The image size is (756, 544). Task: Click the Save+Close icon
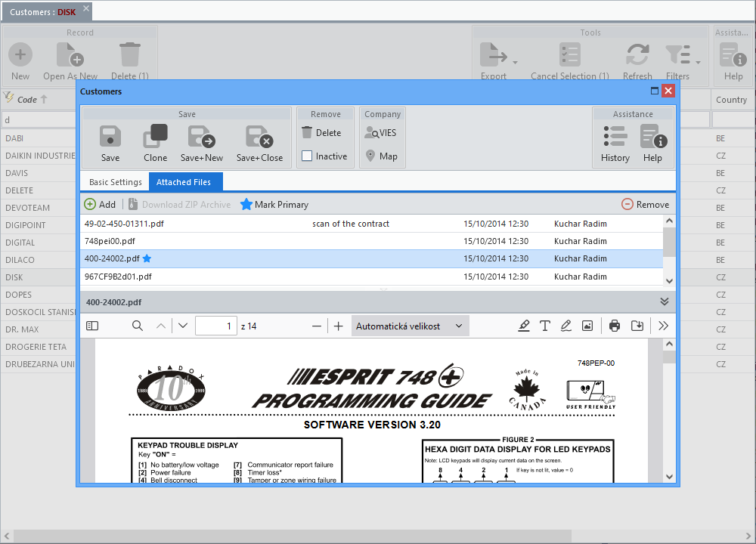(x=259, y=137)
